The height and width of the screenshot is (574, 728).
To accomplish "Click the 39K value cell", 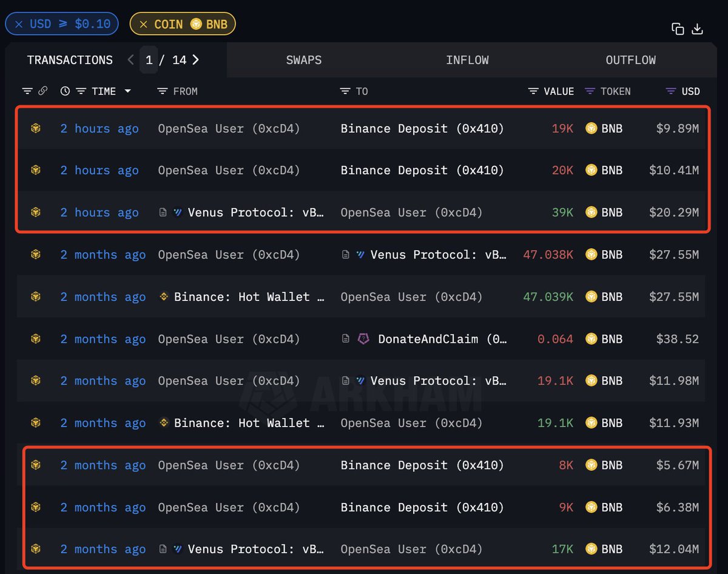I will point(562,212).
